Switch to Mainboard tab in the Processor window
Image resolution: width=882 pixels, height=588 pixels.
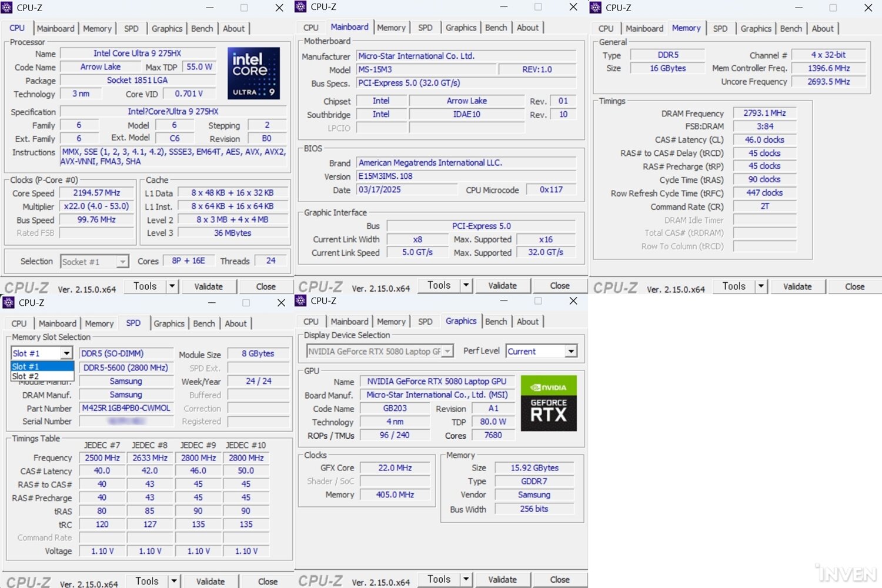(56, 28)
